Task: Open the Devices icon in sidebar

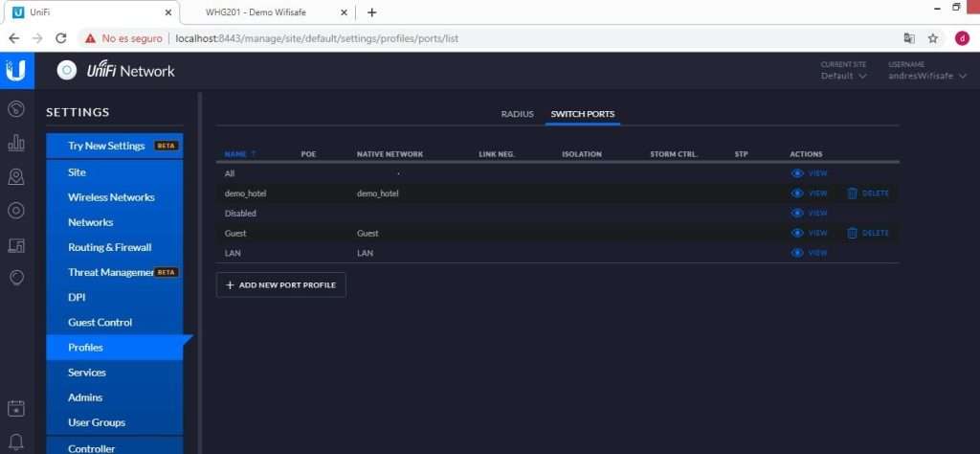Action: (x=16, y=211)
